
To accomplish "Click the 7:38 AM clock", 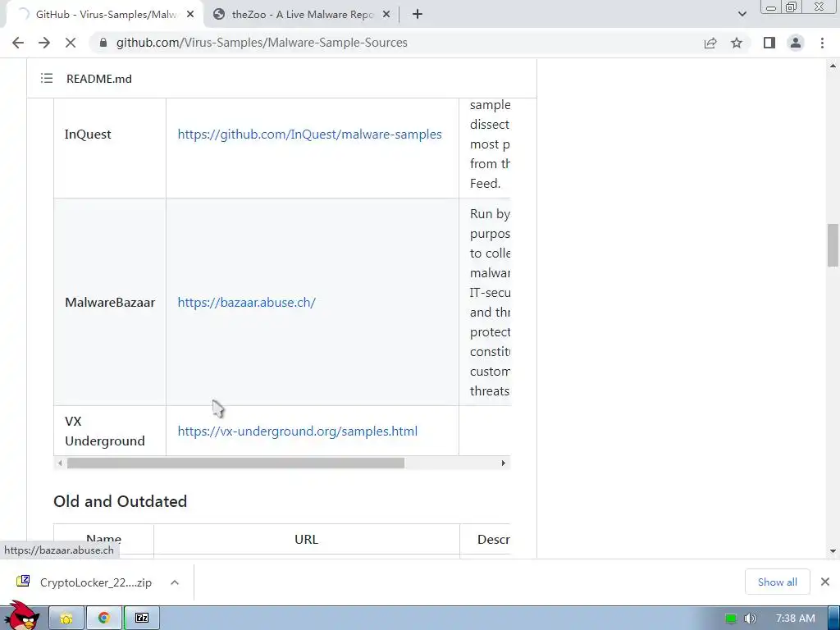I will [x=796, y=619].
